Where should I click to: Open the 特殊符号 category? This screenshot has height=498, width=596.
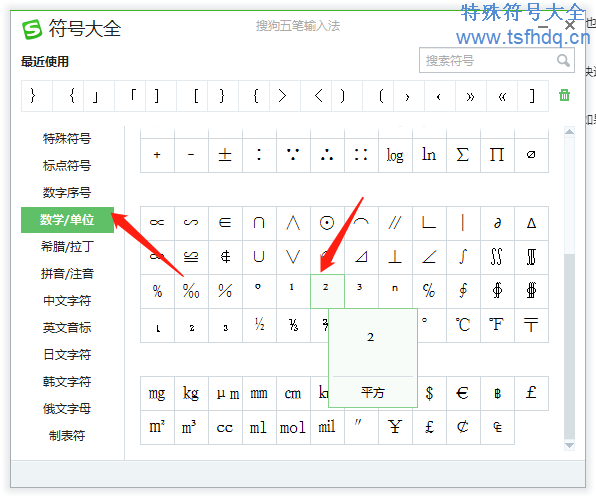pyautogui.click(x=67, y=139)
